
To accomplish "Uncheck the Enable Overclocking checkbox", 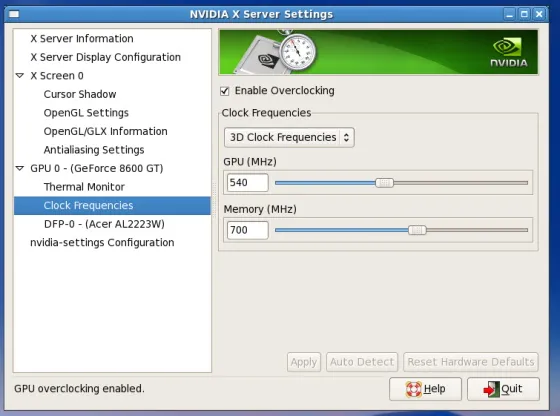I will pyautogui.click(x=225, y=91).
